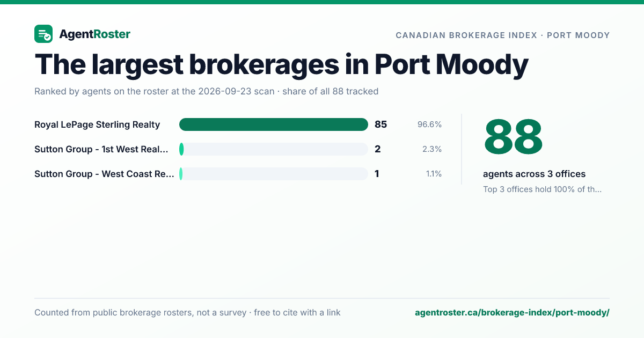644x338 pixels.
Task: Click the footer note about public brokerage rosters
Action: coord(187,312)
